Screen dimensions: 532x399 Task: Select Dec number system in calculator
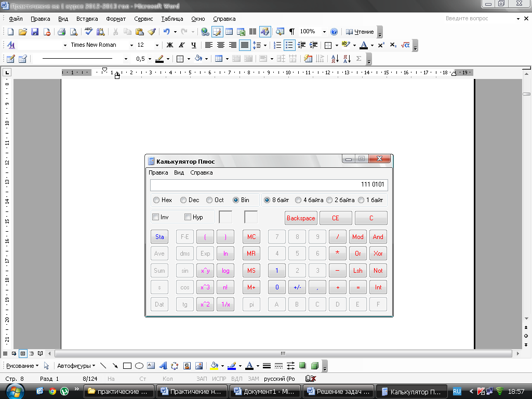coord(183,200)
